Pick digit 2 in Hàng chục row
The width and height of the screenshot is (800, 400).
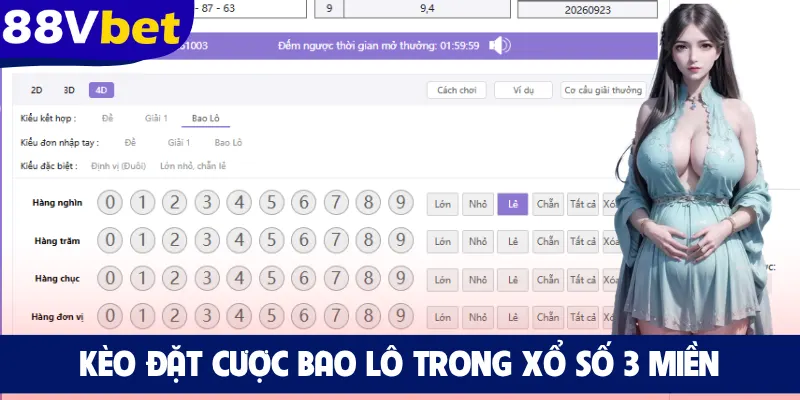tap(174, 279)
